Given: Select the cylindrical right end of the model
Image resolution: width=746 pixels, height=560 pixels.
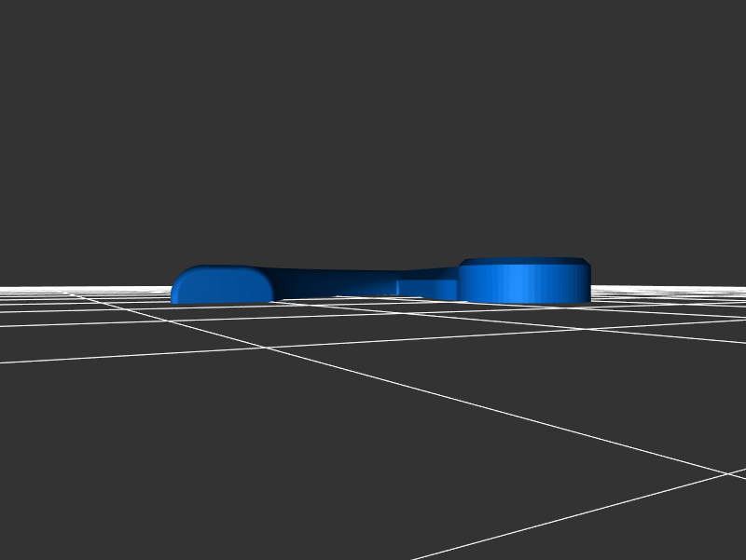Looking at the screenshot, I should pos(524,282).
